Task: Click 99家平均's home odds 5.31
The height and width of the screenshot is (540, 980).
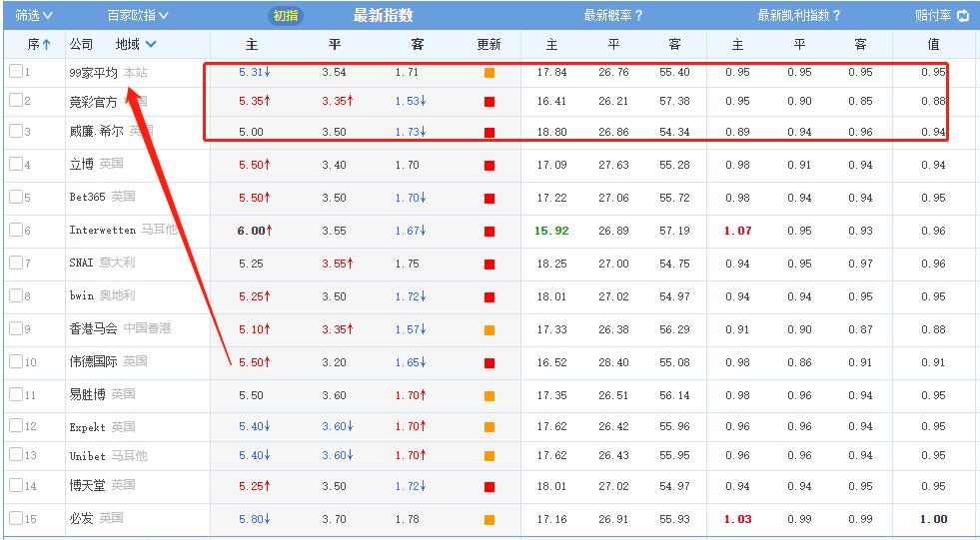Action: 252,73
